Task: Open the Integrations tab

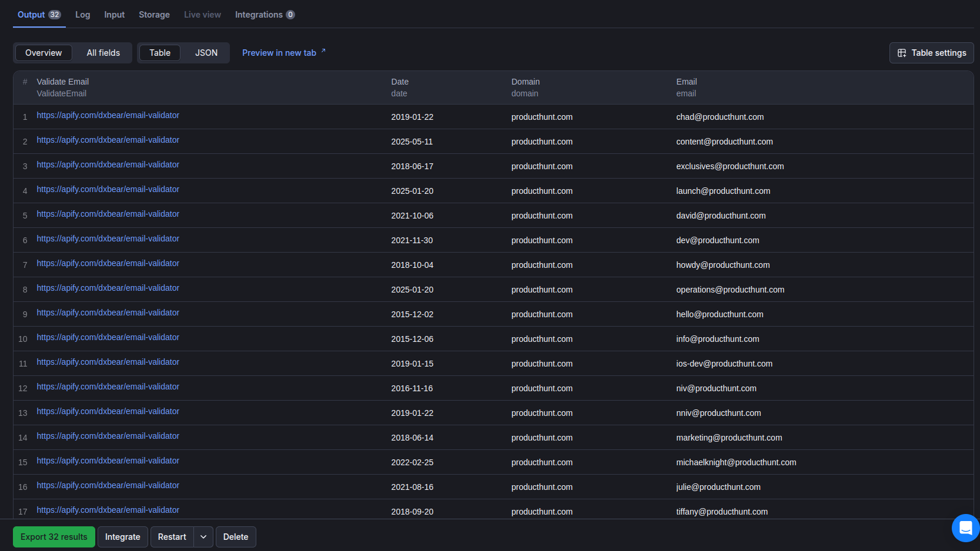Action: tap(265, 15)
